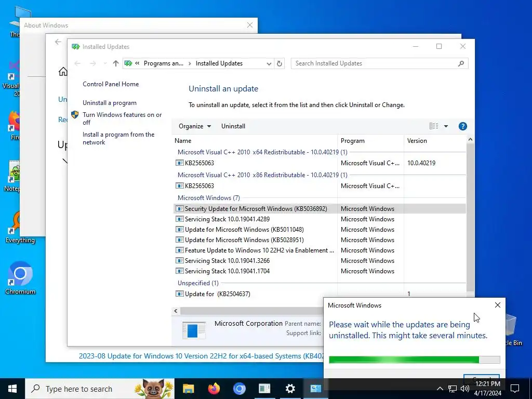Screen dimensions: 532x399
Task: Click the change view icon in toolbar
Action: (434, 126)
